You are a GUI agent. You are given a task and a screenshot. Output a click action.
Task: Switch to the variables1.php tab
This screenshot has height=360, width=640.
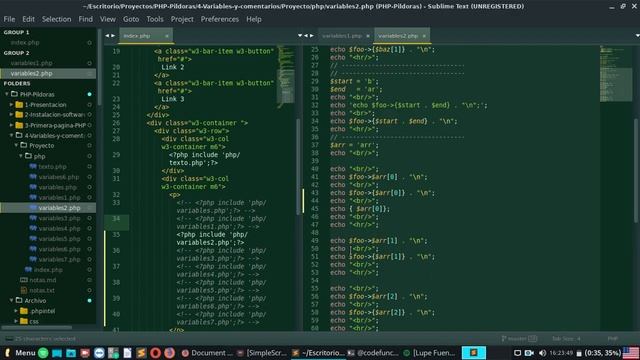pyautogui.click(x=342, y=36)
